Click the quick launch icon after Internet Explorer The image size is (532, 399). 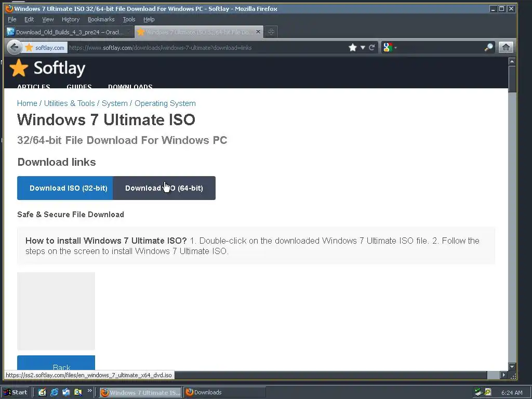click(x=66, y=392)
